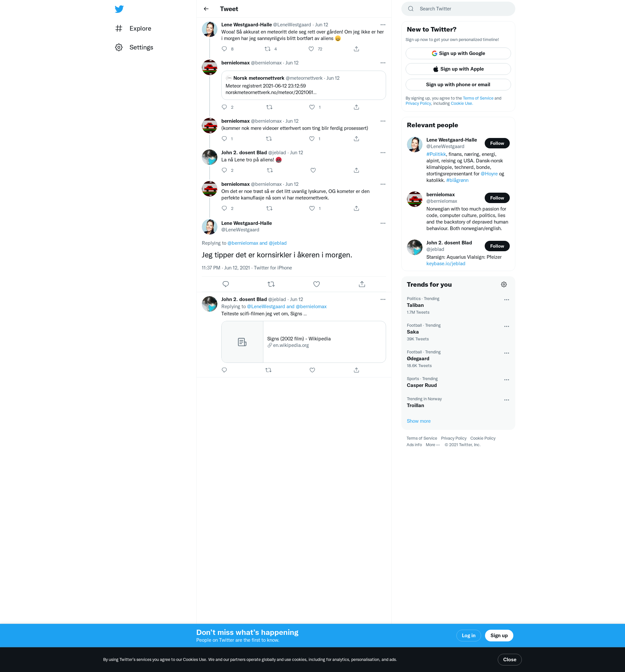Retweet the 'kommer nok mere videoer' tweet
625x672 pixels.
pos(269,139)
